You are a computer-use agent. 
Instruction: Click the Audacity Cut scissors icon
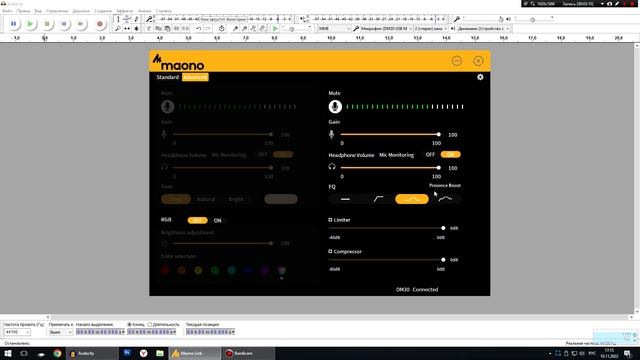click(x=149, y=29)
